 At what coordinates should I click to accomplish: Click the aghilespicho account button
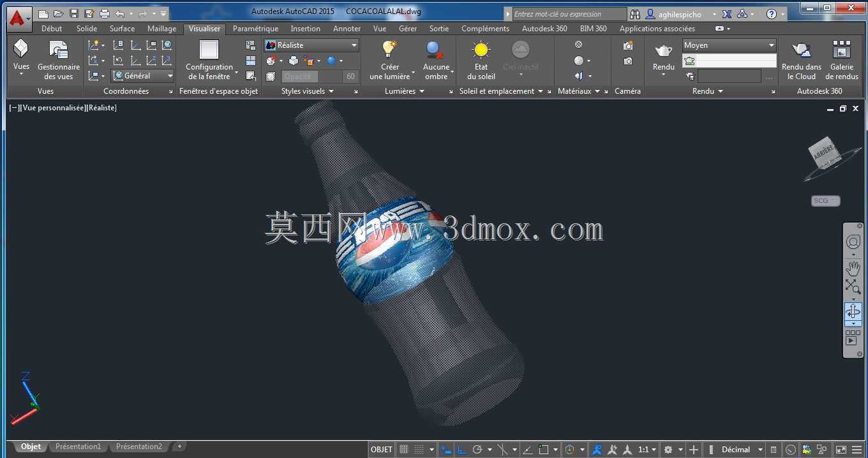point(681,14)
